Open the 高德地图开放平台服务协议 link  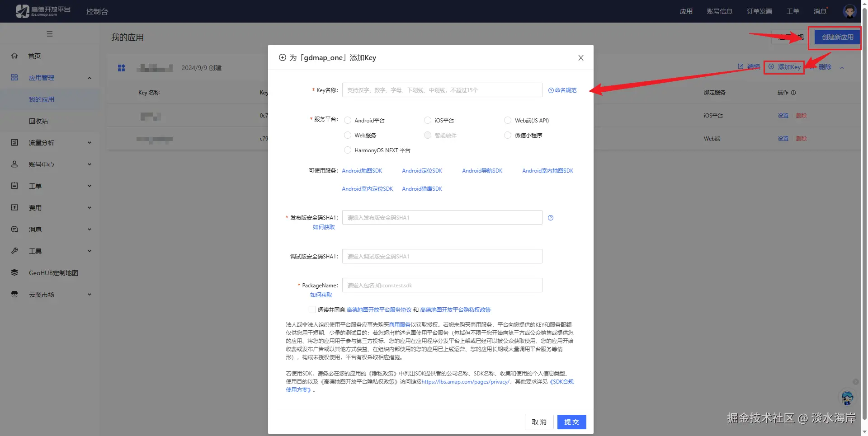[x=379, y=310]
